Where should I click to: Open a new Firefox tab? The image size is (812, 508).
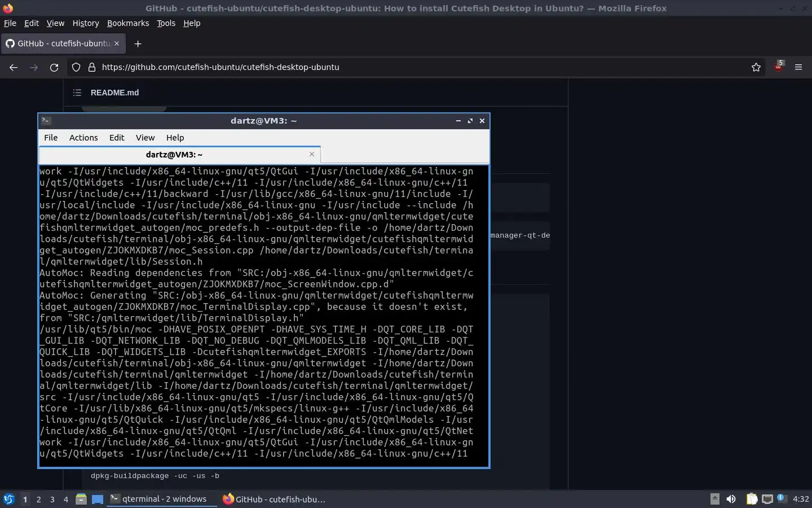click(138, 43)
